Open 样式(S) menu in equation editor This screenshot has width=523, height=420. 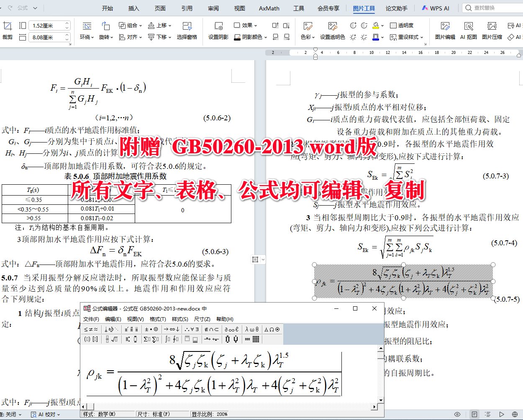180,319
